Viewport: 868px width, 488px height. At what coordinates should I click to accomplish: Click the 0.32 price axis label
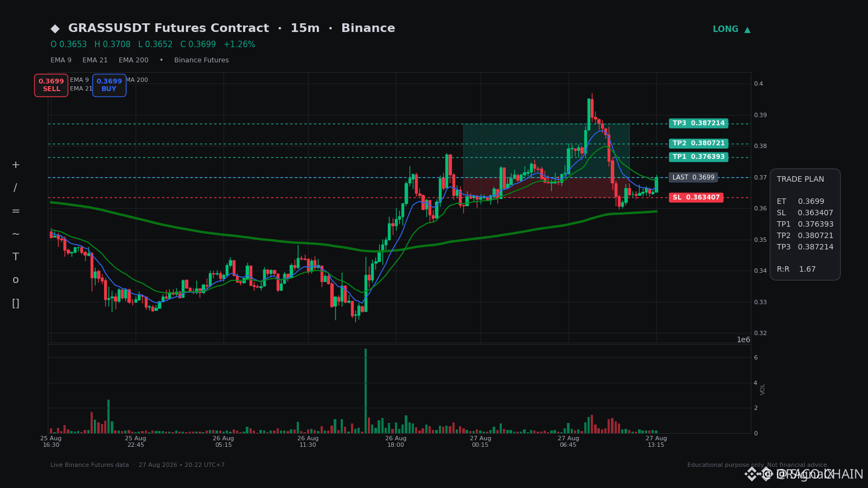pyautogui.click(x=760, y=333)
